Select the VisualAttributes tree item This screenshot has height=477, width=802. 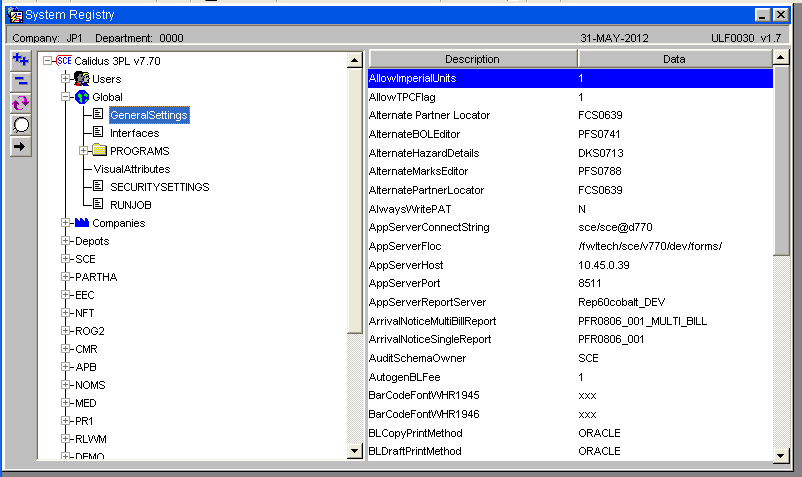click(131, 169)
